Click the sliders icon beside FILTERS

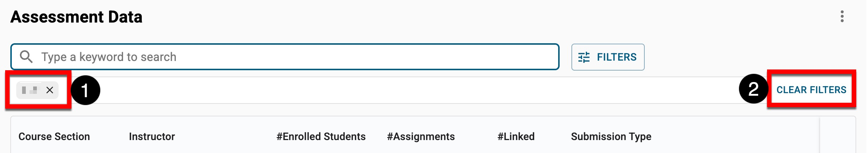click(584, 57)
